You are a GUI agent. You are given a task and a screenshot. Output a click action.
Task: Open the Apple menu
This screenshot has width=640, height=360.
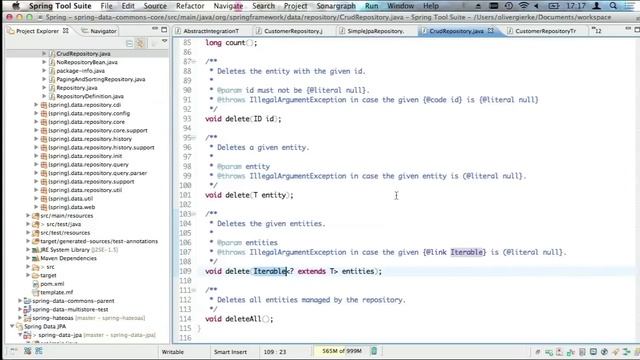16,6
